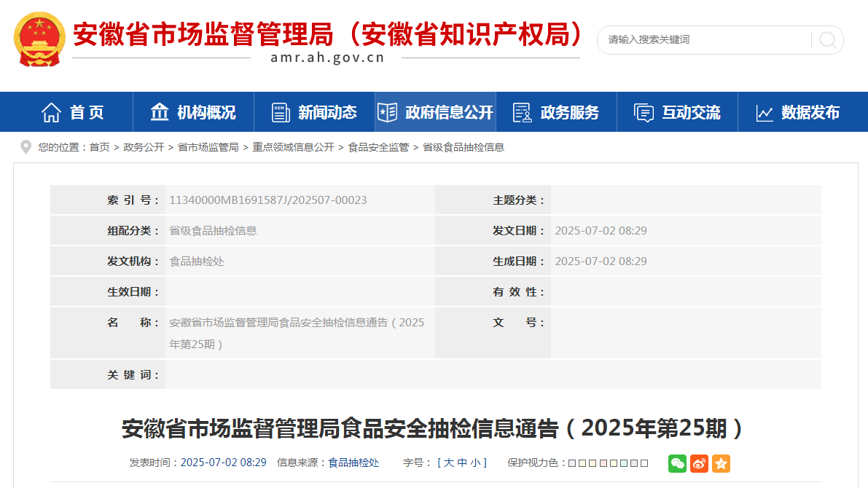Open the 互动交流 navigation menu
The height and width of the screenshot is (488, 868).
[677, 112]
